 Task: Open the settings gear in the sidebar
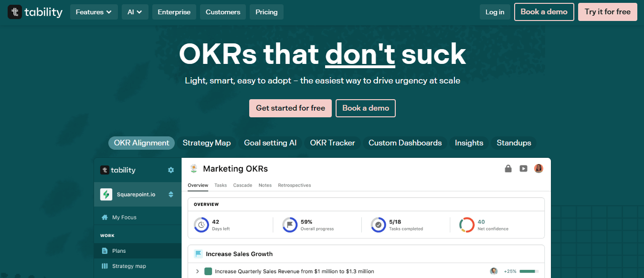click(x=171, y=170)
